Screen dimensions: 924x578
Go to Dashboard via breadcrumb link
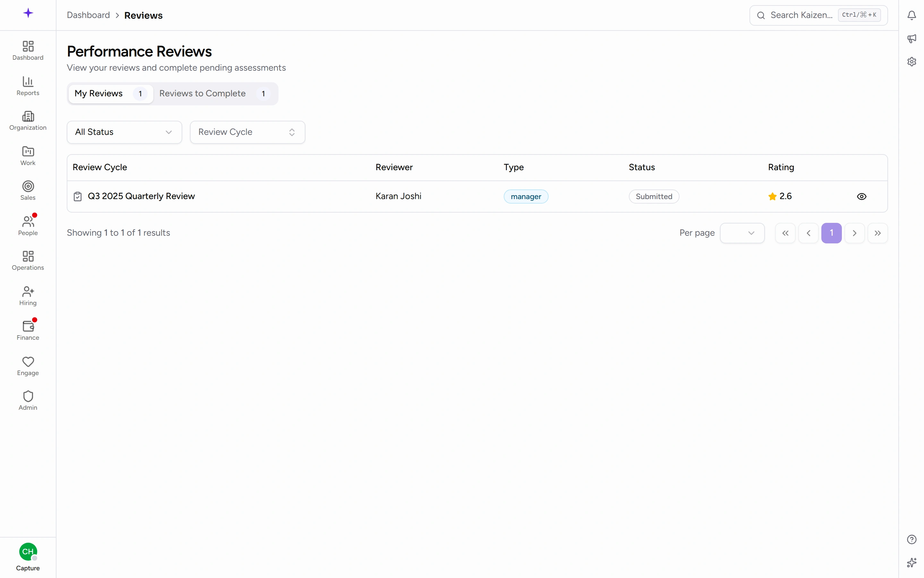(x=88, y=15)
